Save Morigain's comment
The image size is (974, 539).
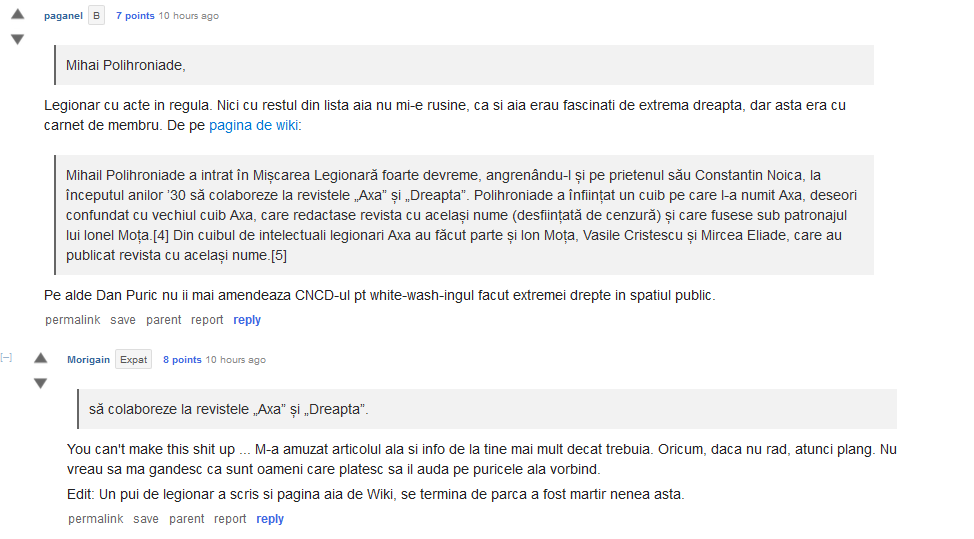pos(146,519)
